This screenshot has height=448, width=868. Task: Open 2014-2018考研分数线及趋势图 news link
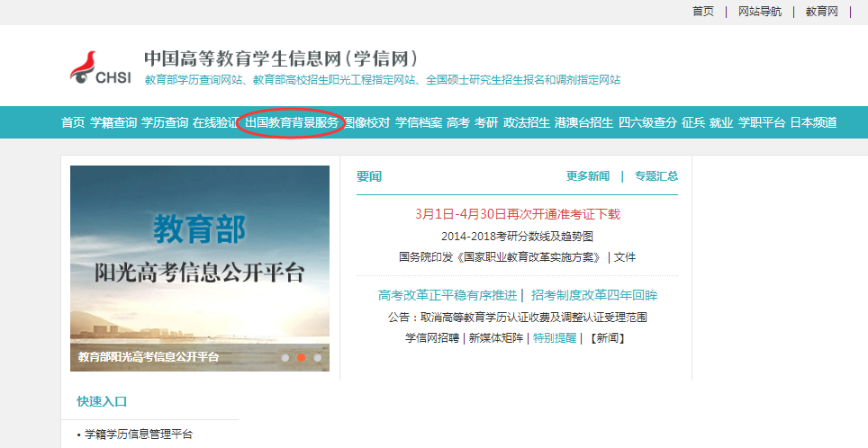517,237
